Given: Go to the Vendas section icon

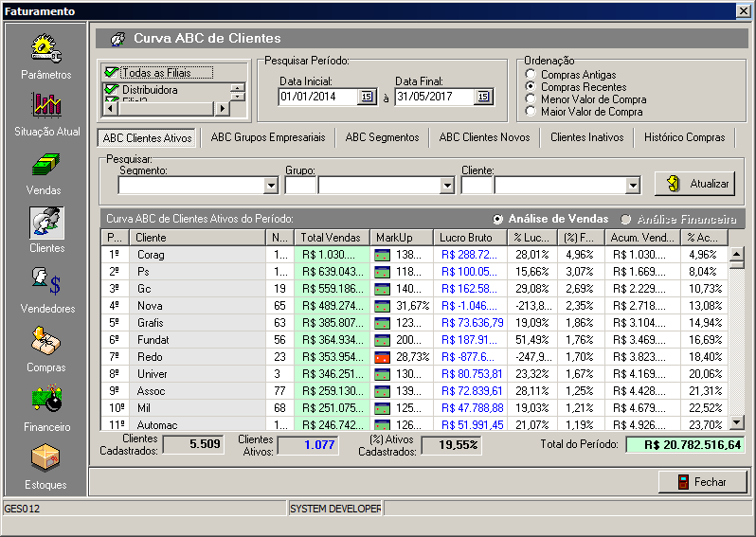Looking at the screenshot, I should click(x=45, y=165).
